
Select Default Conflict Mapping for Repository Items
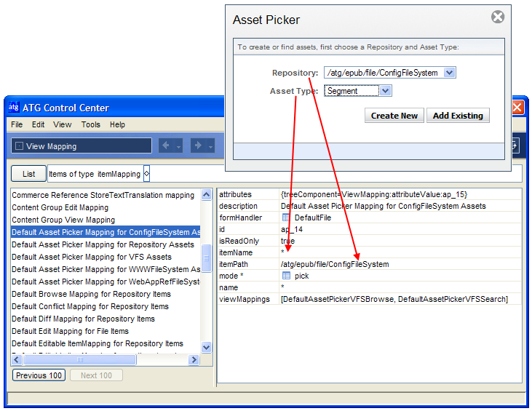pyautogui.click(x=90, y=306)
